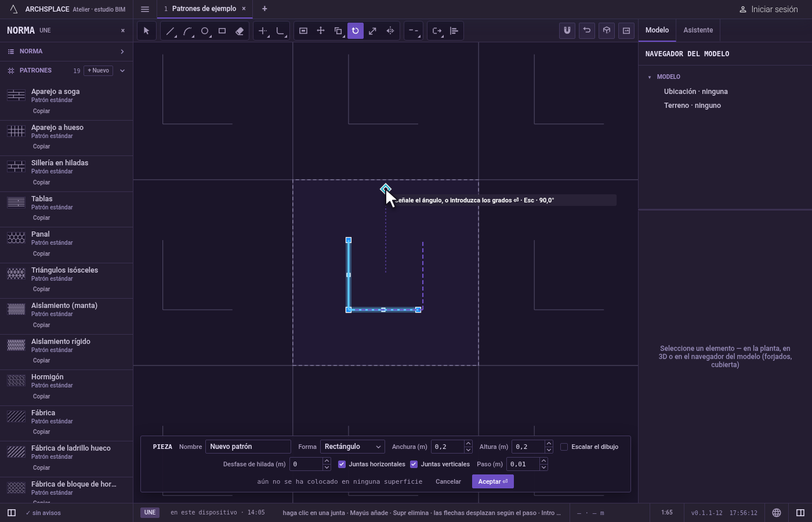Open the Forma Rectángulo dropdown
The height and width of the screenshot is (522, 812).
353,447
